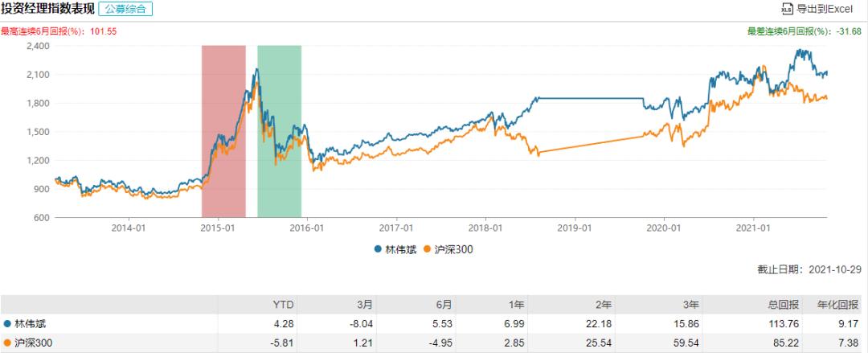
Task: Click the blue 林伟斌 legend dot
Action: 378,249
